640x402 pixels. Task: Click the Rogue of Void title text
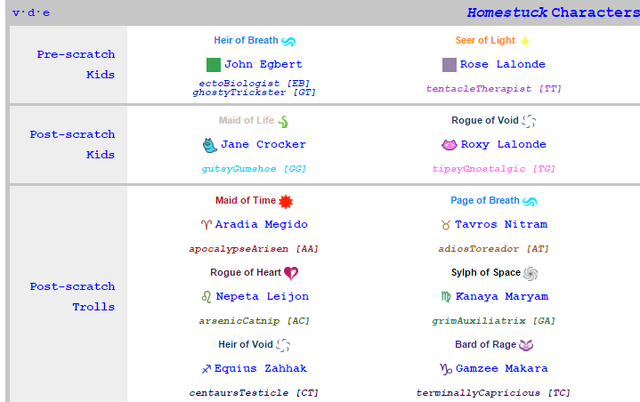click(485, 120)
